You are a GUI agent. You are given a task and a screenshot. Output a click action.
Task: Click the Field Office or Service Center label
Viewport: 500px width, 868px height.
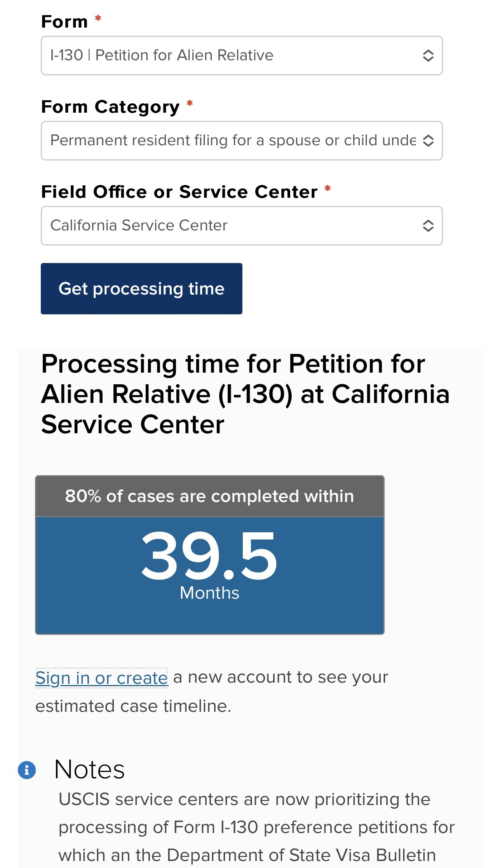tap(179, 192)
